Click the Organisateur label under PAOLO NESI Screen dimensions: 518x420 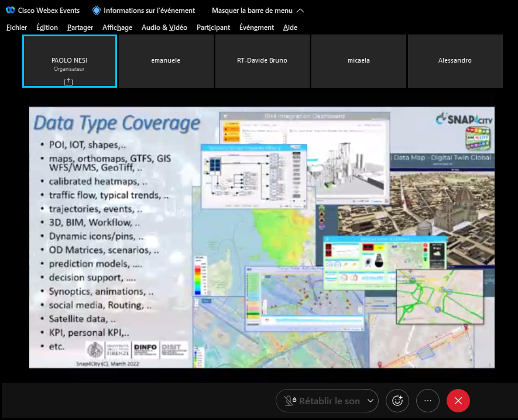coord(69,69)
